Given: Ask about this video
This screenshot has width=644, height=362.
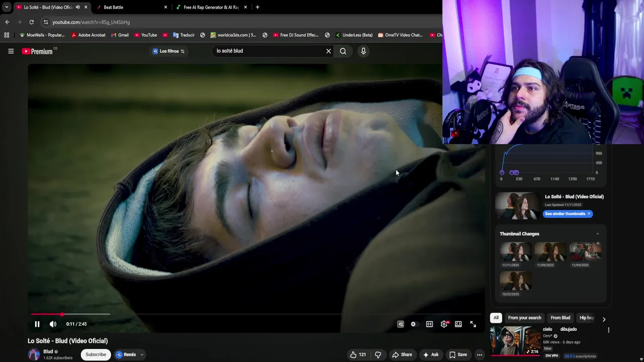Looking at the screenshot, I should point(431,354).
